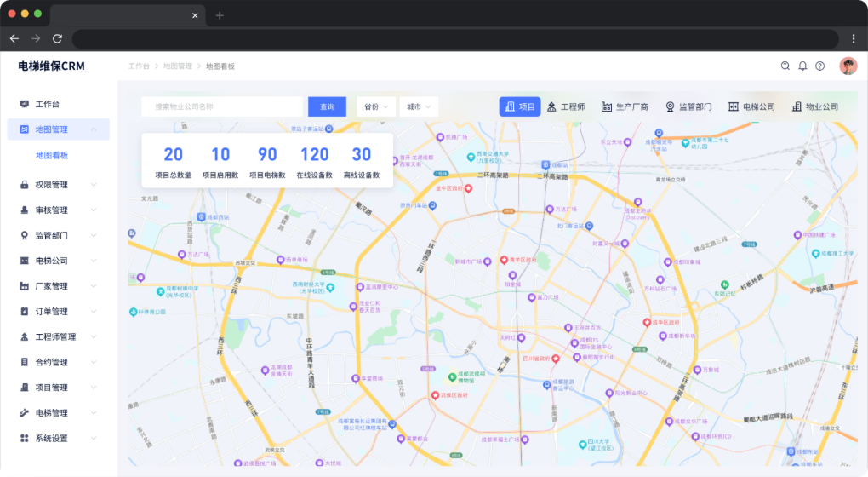Open a new browser tab
Image resolution: width=868 pixels, height=477 pixels.
click(x=220, y=15)
